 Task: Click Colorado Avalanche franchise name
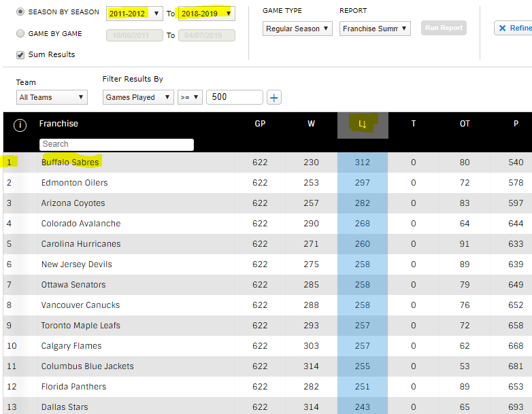[81, 224]
